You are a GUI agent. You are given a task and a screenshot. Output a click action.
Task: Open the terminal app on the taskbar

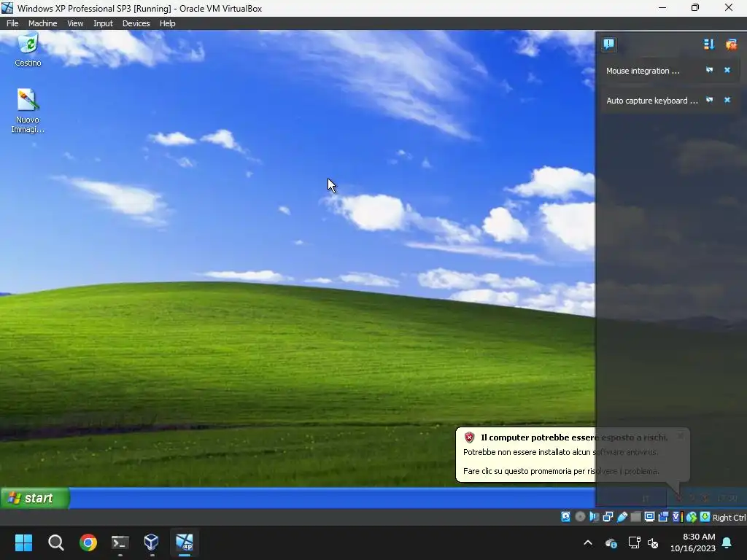point(120,542)
